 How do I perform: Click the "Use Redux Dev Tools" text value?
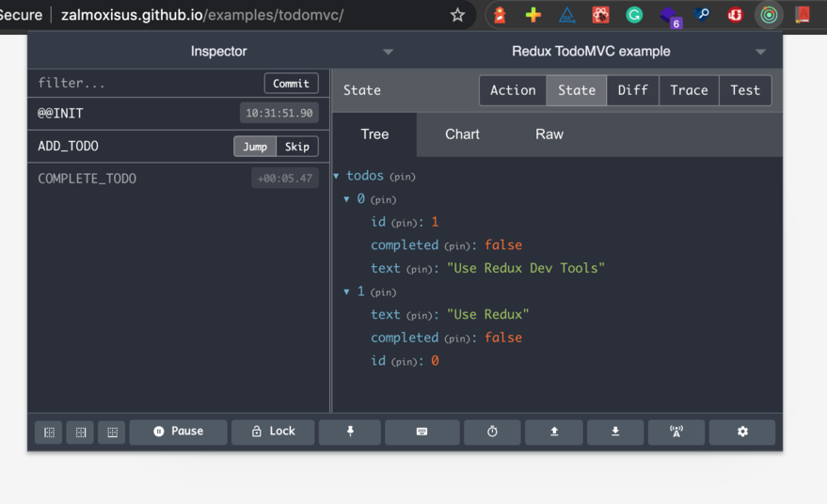point(525,268)
